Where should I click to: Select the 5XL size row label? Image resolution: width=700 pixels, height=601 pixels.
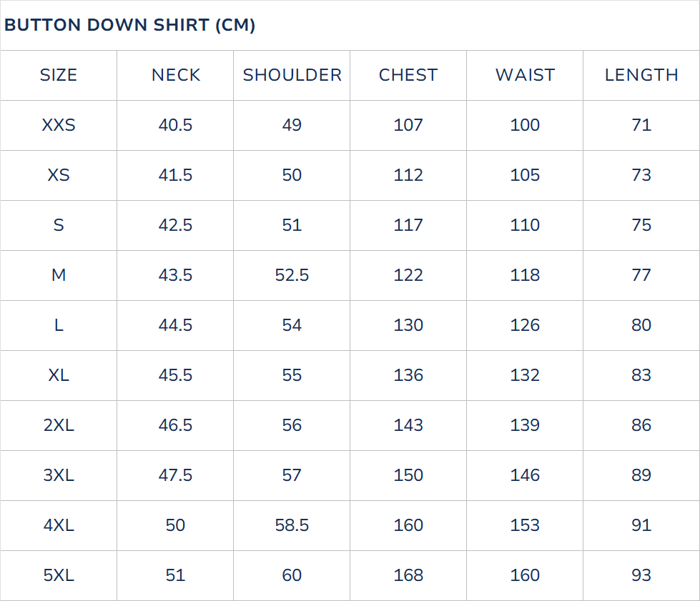(x=59, y=575)
